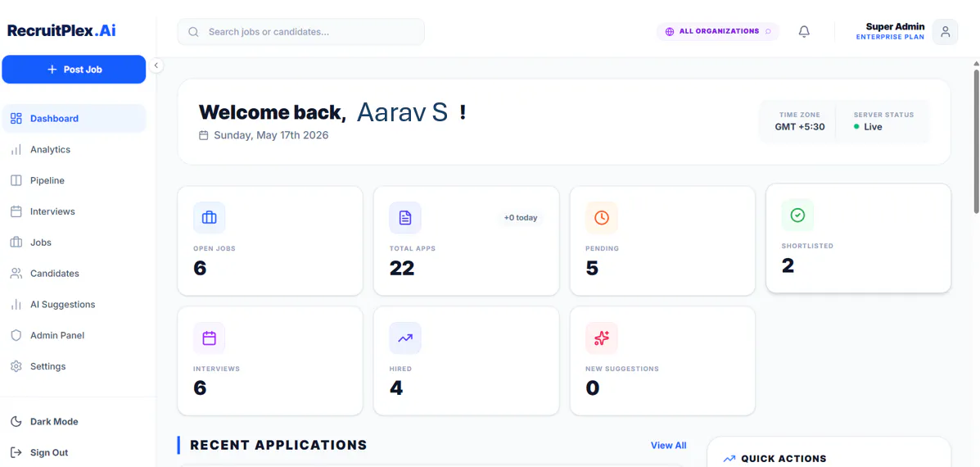Toggle Dark Mode

coord(74,421)
